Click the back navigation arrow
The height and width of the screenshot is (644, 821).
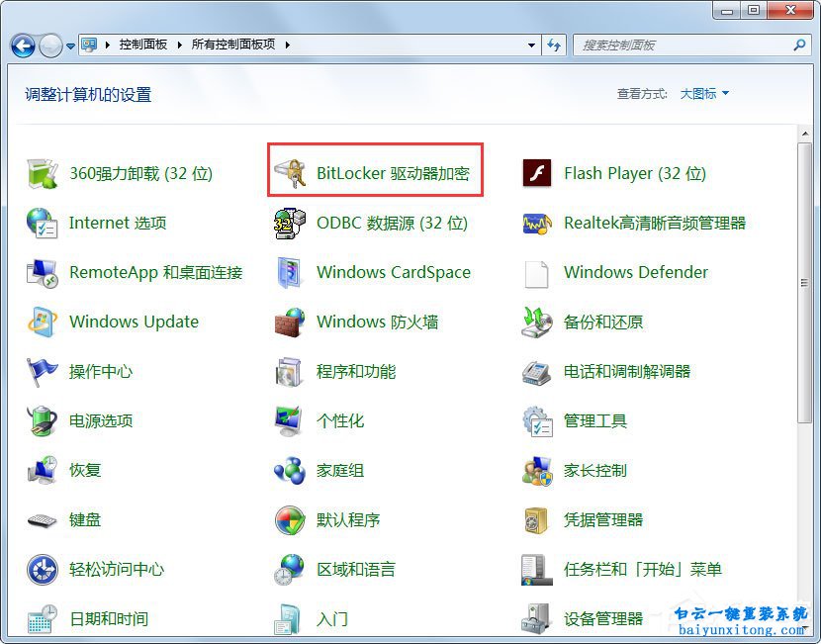pyautogui.click(x=22, y=45)
